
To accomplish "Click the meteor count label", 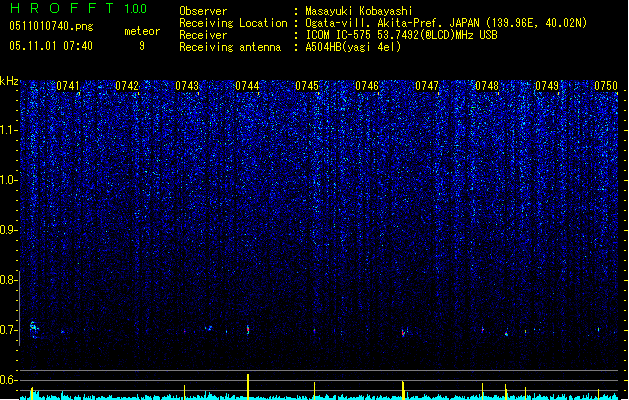I will [x=142, y=31].
